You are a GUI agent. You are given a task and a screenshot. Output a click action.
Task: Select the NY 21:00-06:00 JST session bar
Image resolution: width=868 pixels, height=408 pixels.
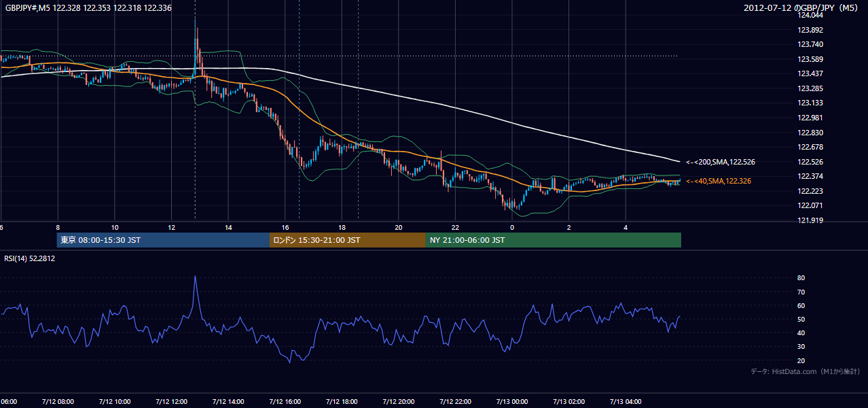pyautogui.click(x=554, y=240)
